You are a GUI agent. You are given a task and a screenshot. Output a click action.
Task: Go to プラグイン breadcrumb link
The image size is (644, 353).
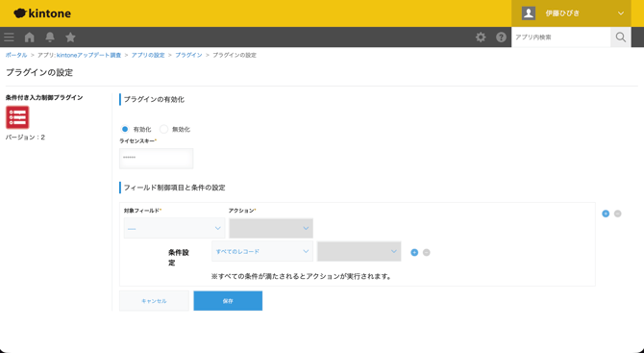point(188,55)
